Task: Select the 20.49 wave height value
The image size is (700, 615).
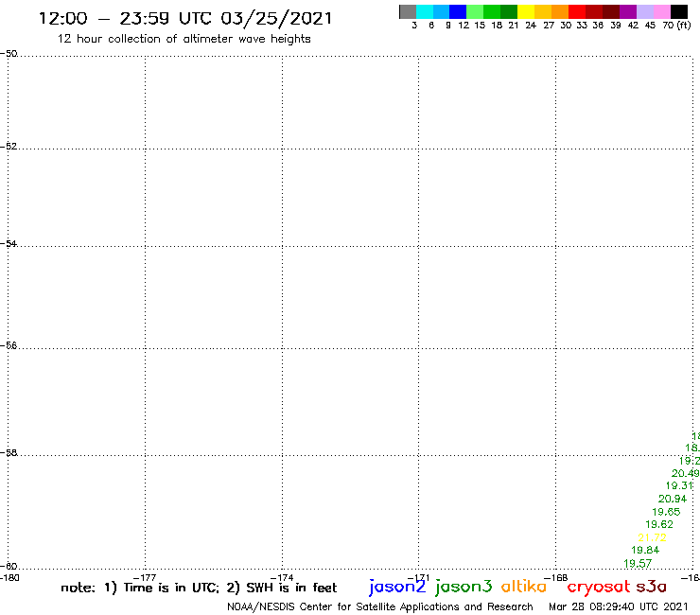Action: click(685, 473)
